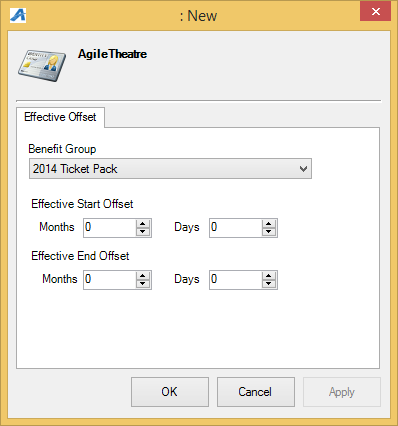Click the membership card icon beside AgileTheatre
This screenshot has width=398, height=426.
(x=42, y=66)
